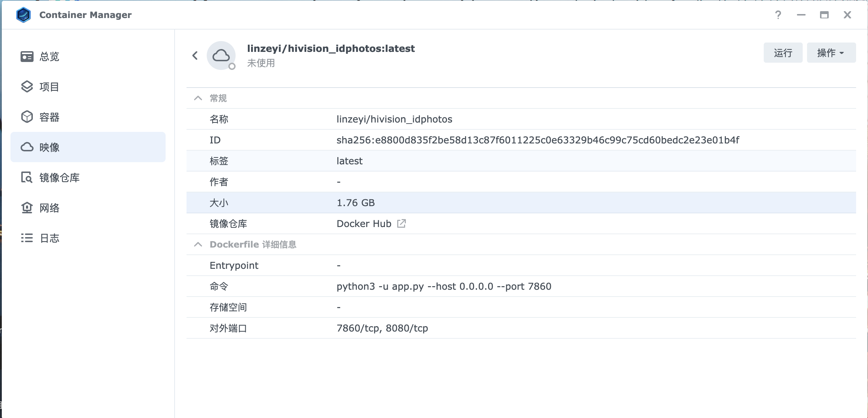Click the Registry (镜像仓库) search icon
This screenshot has width=868, height=418.
coord(27,178)
